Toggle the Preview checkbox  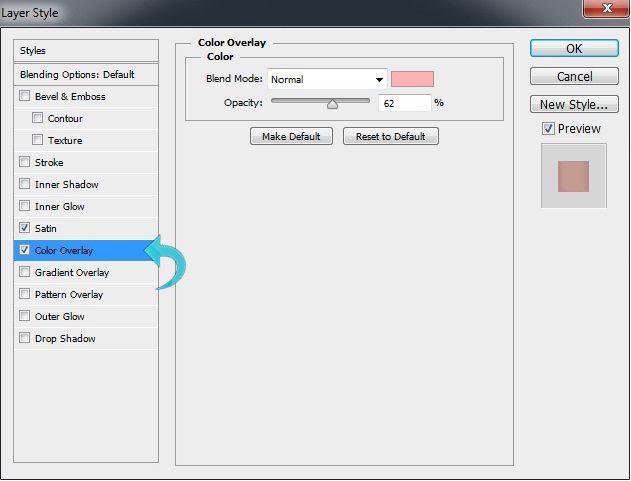548,129
